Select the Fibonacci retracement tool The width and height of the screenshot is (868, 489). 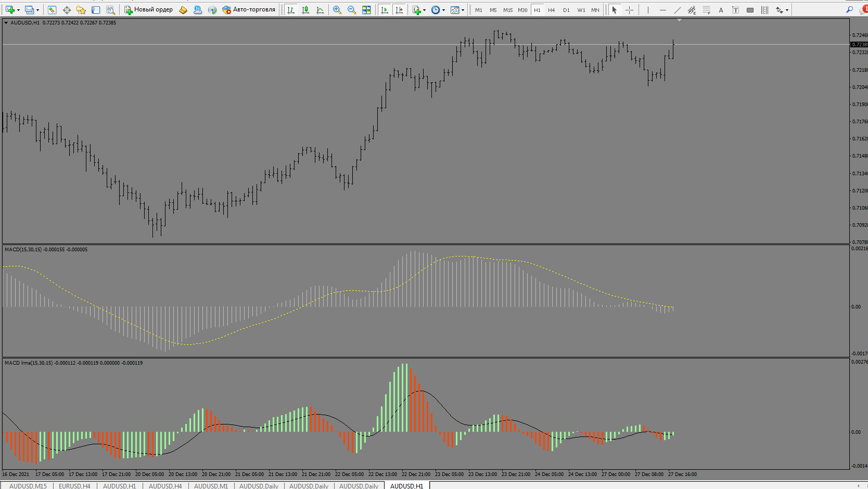(x=706, y=10)
